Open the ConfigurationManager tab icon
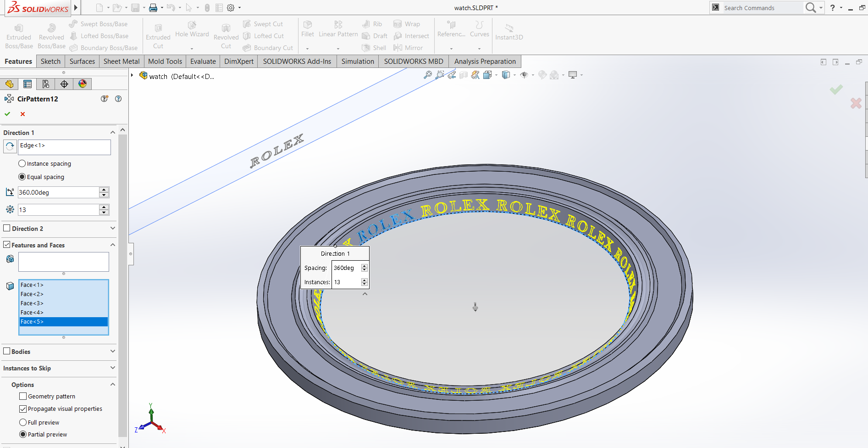Viewport: 868px width, 448px height. pos(46,84)
